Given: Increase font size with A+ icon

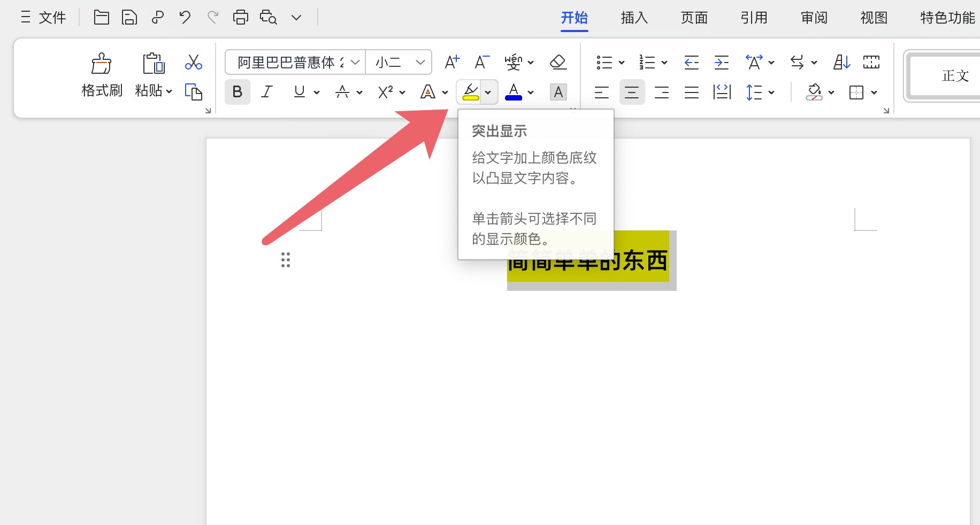Looking at the screenshot, I should [x=451, y=61].
